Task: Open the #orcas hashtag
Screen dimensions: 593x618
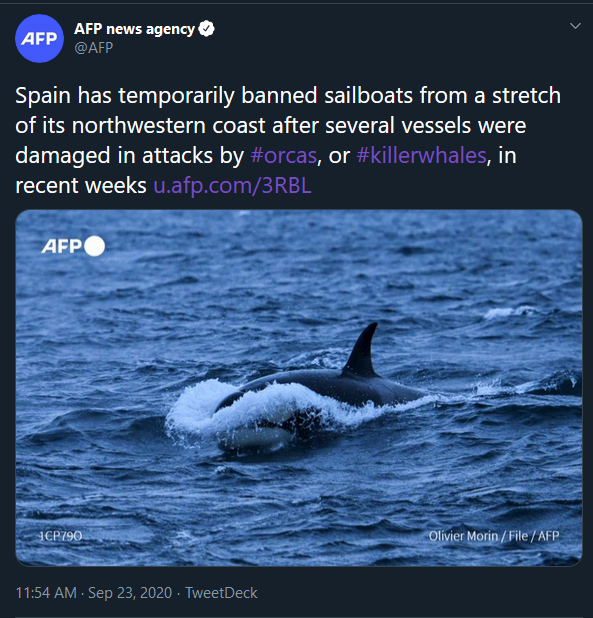Action: 284,155
